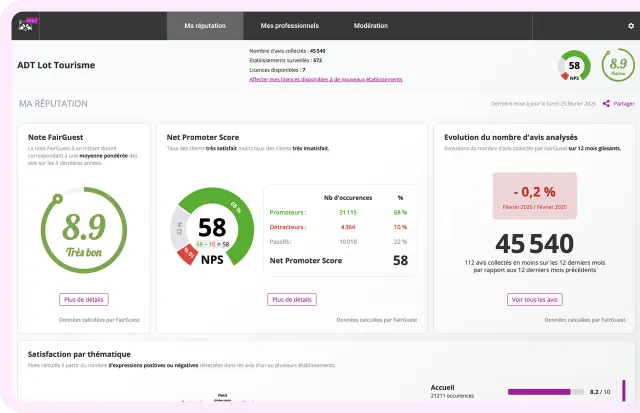Viewport: 640px width, 413px height.
Task: Click the Détracteurs row label
Action: (x=288, y=227)
